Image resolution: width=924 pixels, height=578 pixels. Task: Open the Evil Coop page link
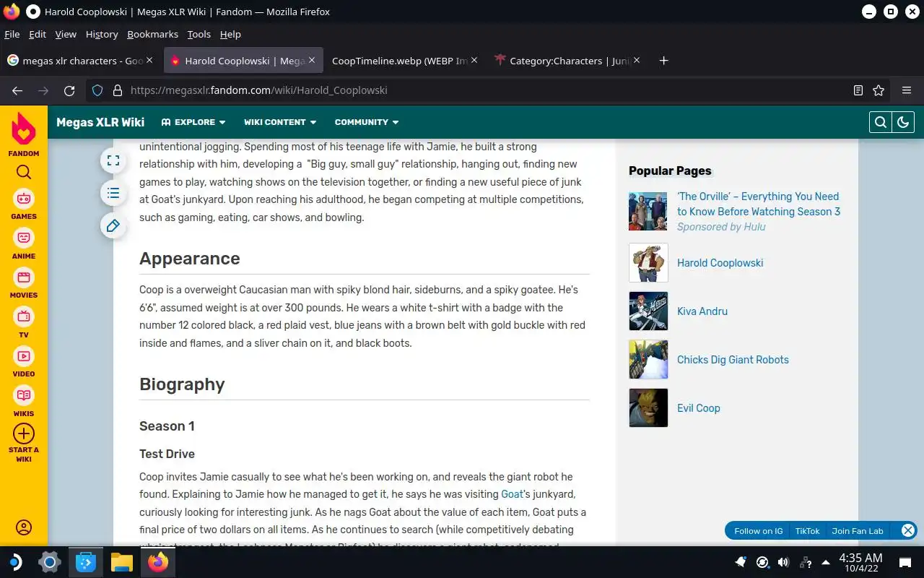[x=699, y=408]
